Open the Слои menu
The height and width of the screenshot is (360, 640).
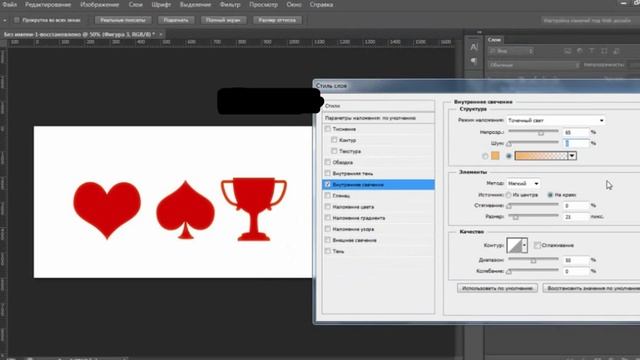136,5
